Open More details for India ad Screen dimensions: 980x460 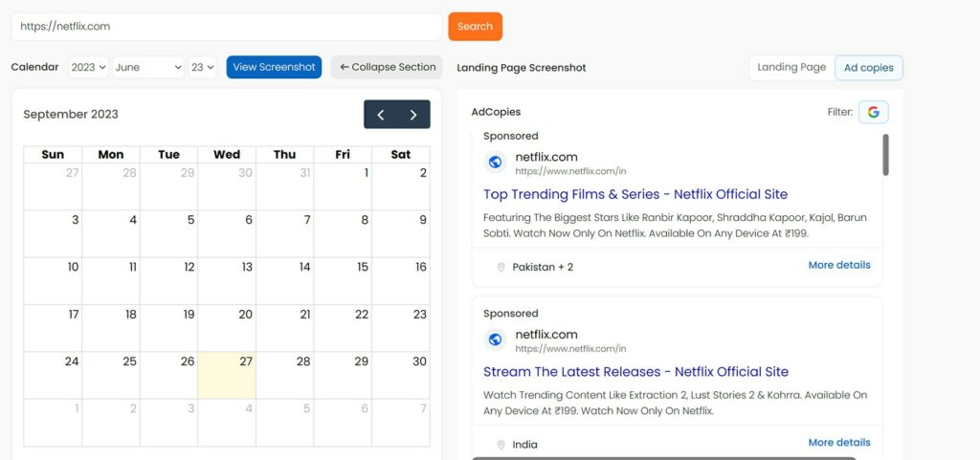(838, 443)
